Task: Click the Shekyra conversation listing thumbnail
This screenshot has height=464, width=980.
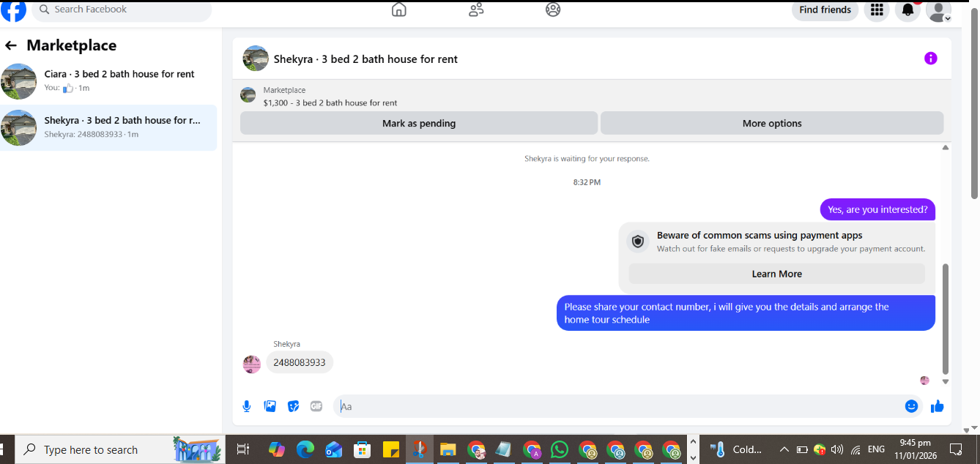Action: click(18, 128)
